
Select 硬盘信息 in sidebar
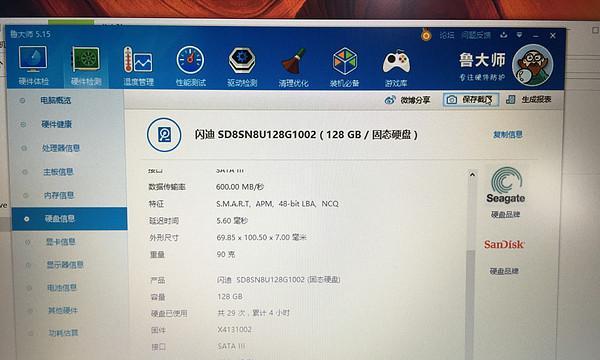point(69,219)
